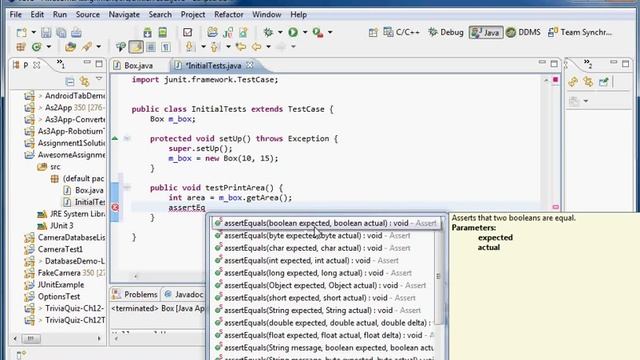Click the Print icon
Screen dimensions: 640x360
coord(76,32)
